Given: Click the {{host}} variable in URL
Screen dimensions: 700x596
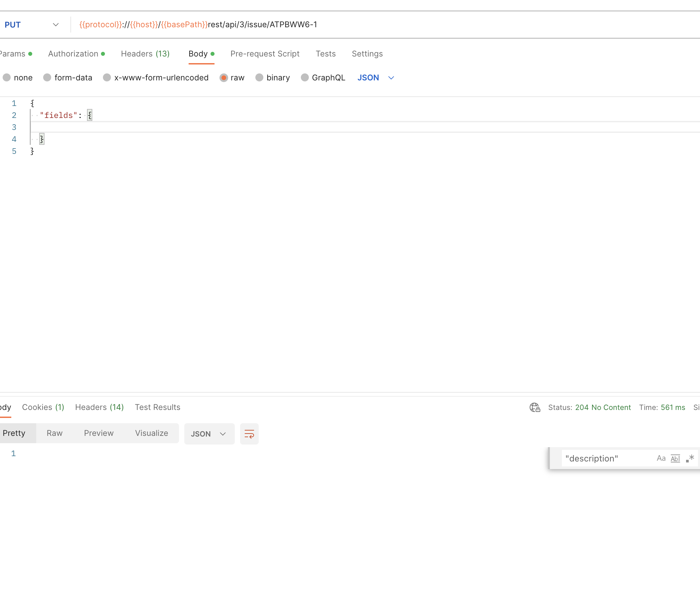Looking at the screenshot, I should tap(144, 25).
